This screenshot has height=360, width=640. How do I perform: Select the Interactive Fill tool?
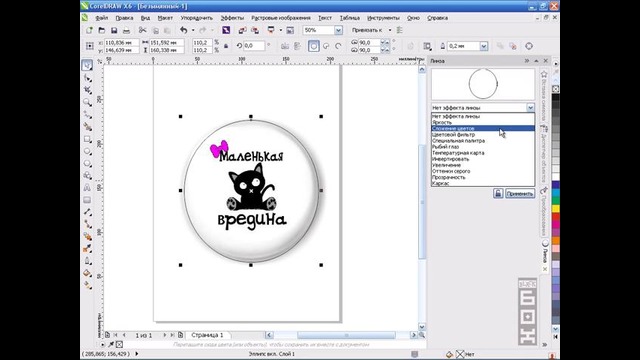coord(87,285)
